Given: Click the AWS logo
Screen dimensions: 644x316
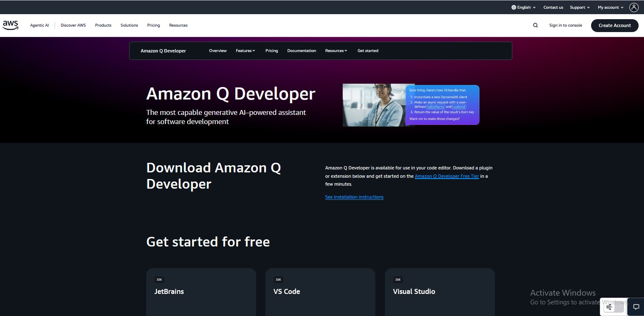Looking at the screenshot, I should pyautogui.click(x=10, y=25).
